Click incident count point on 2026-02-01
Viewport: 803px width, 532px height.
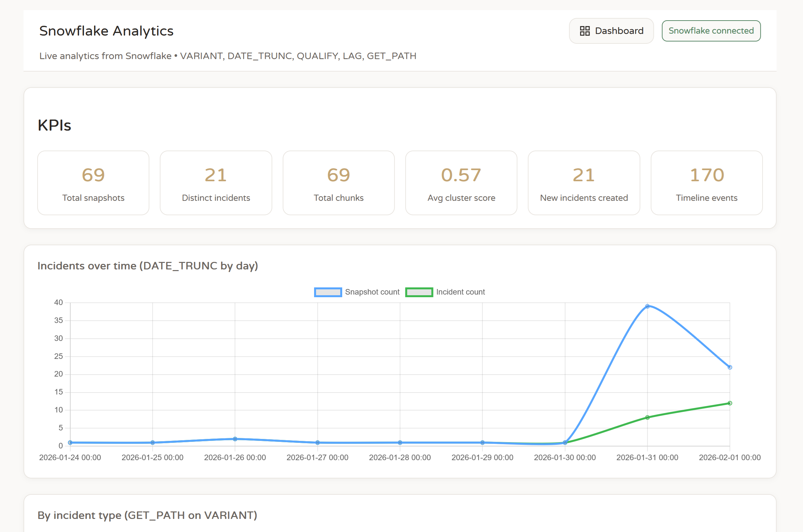click(x=730, y=403)
